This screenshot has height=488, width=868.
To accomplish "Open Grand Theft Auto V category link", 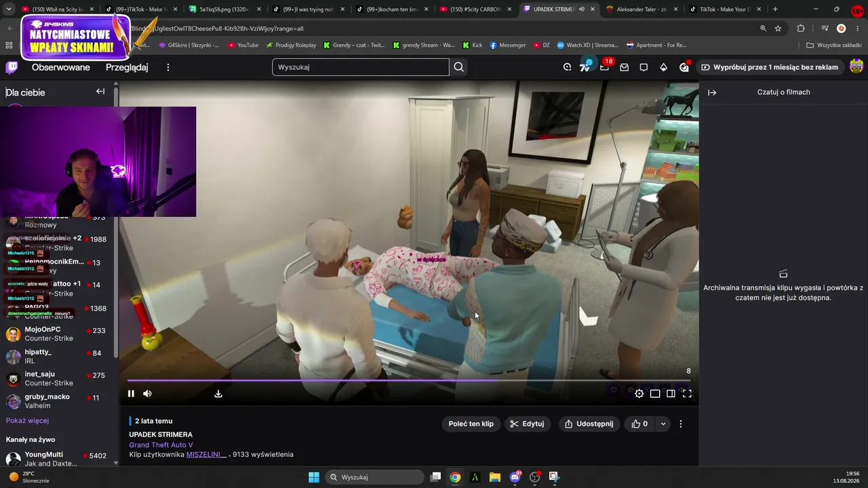I will tap(161, 445).
